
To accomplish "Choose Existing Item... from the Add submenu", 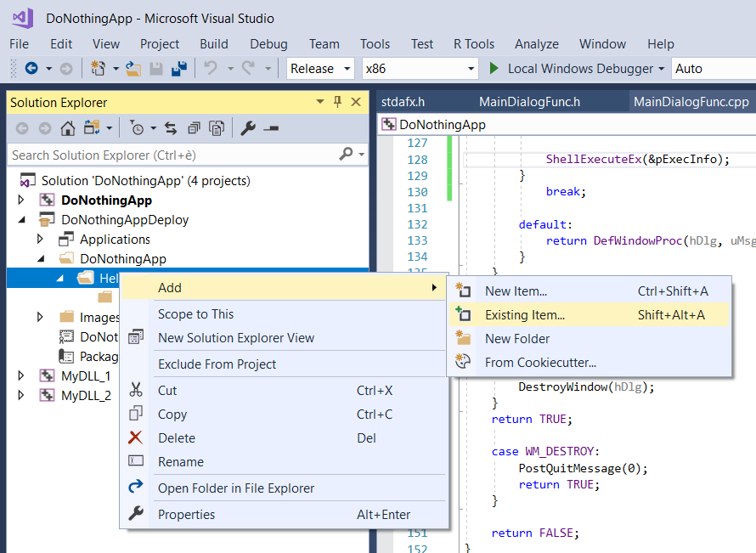I will point(590,315).
